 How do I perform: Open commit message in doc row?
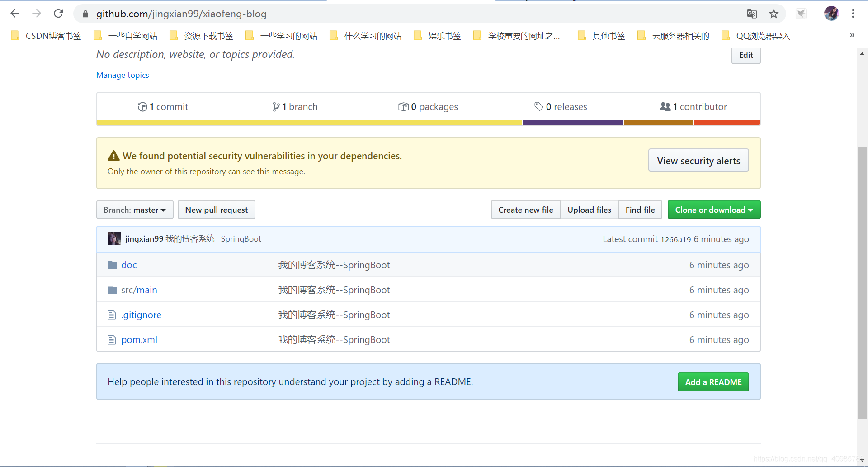click(334, 265)
